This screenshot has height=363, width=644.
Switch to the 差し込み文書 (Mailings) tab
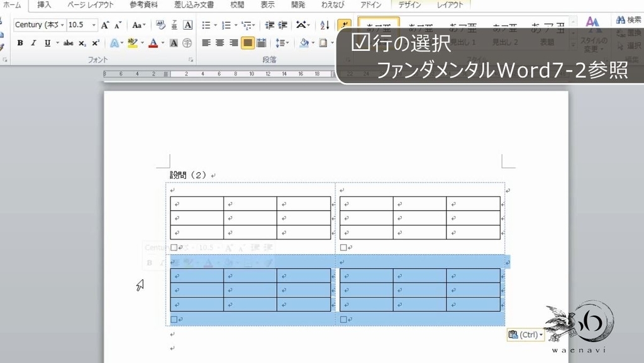coord(194,5)
